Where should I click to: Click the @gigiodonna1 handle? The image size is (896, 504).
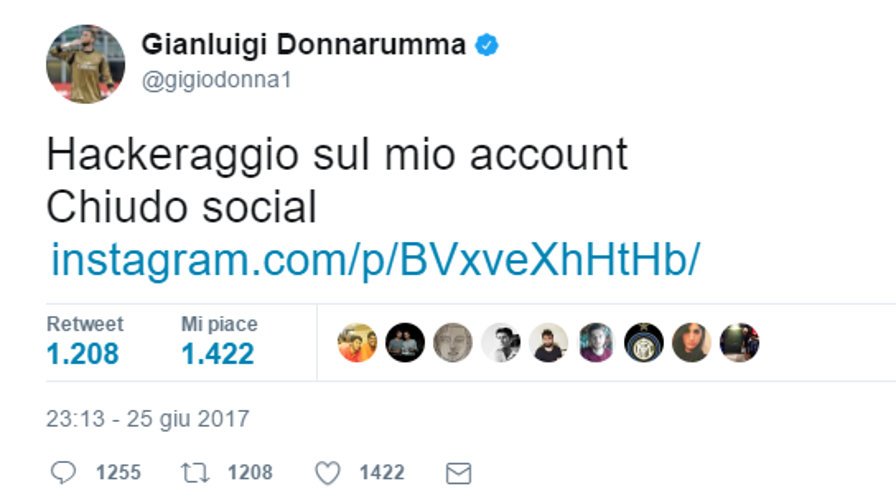tap(217, 80)
